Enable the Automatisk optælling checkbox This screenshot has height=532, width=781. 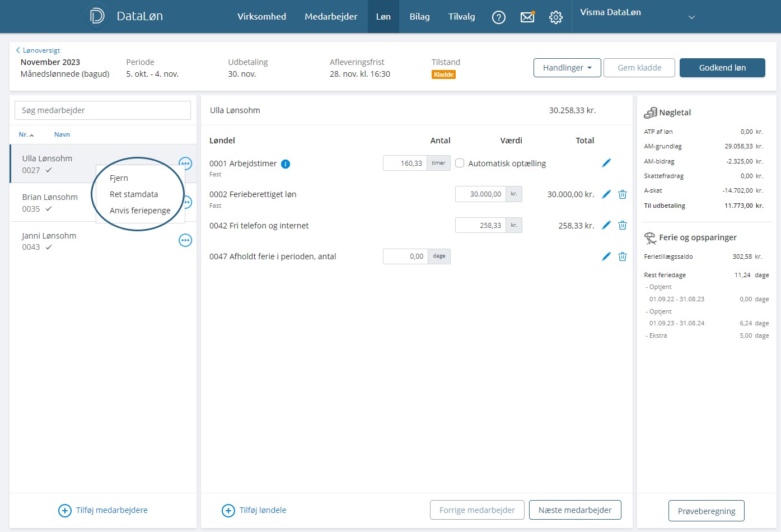[x=460, y=164]
